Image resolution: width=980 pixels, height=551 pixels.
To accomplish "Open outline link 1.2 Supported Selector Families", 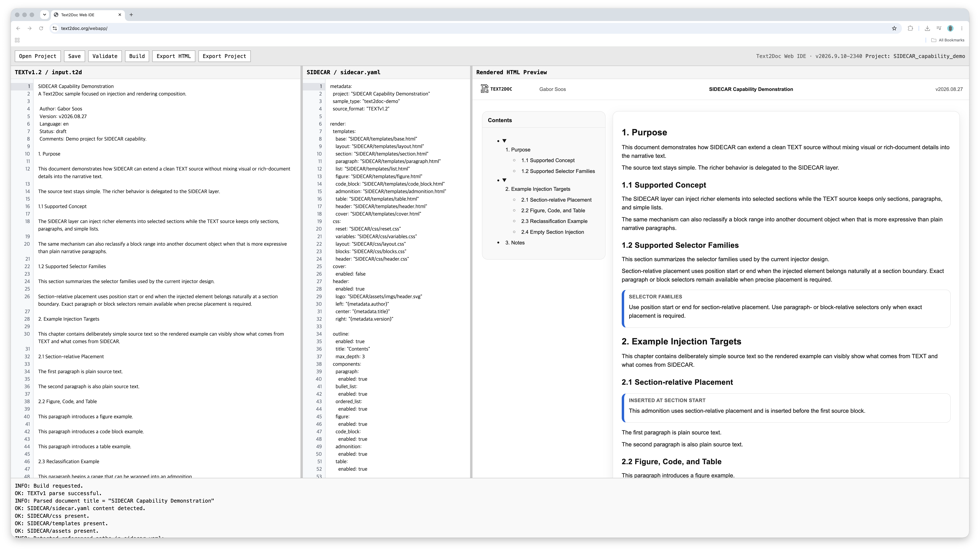I will coord(558,171).
